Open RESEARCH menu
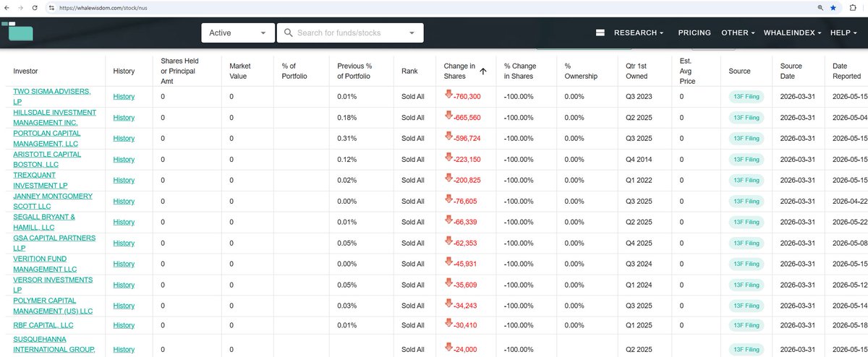 coord(639,33)
